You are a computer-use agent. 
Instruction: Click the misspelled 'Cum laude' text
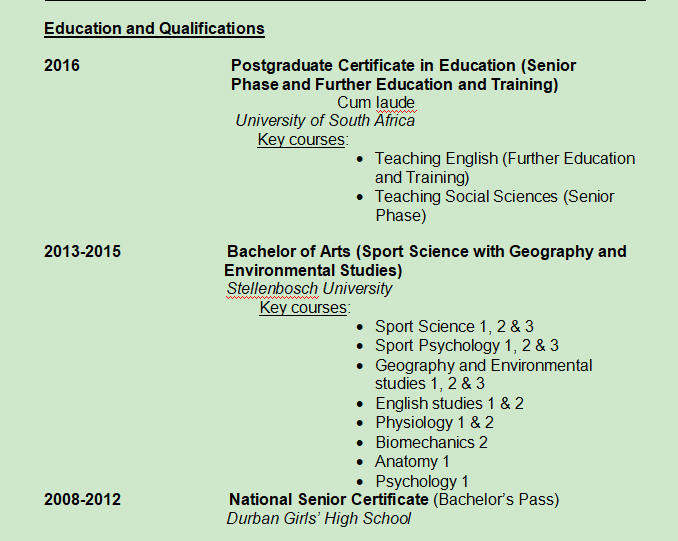pos(376,102)
